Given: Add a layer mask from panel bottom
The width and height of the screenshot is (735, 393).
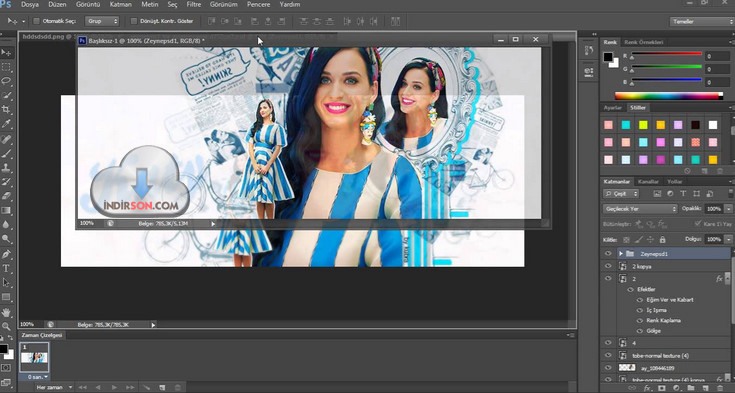Looking at the screenshot, I should (x=661, y=388).
